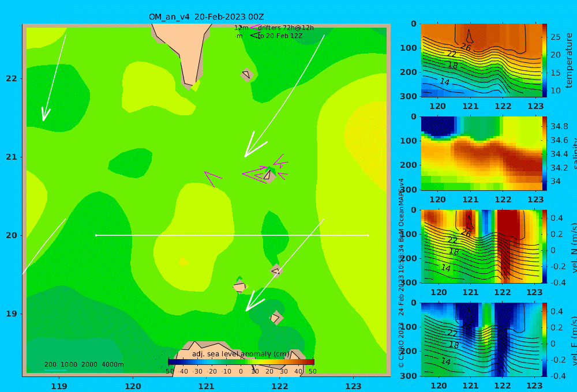Click the 34.2 tick on salinity color bar
Image resolution: width=577 pixels, height=392 pixels.
559,168
